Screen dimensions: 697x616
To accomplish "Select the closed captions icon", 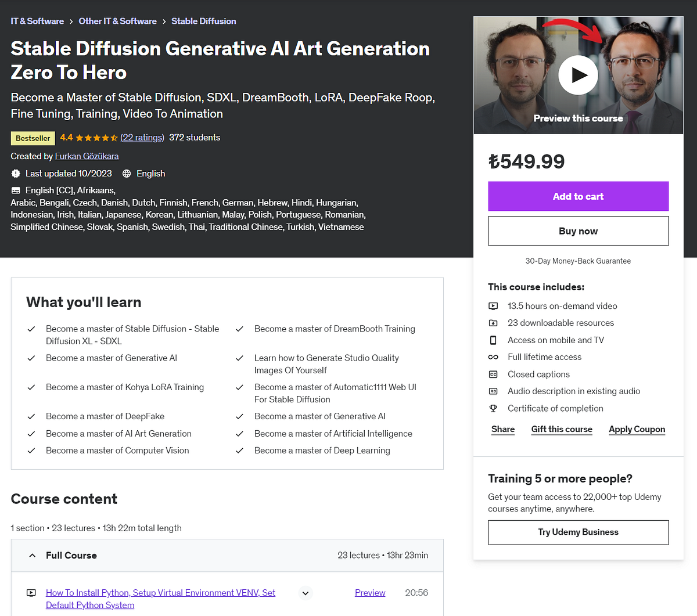I will (x=493, y=374).
